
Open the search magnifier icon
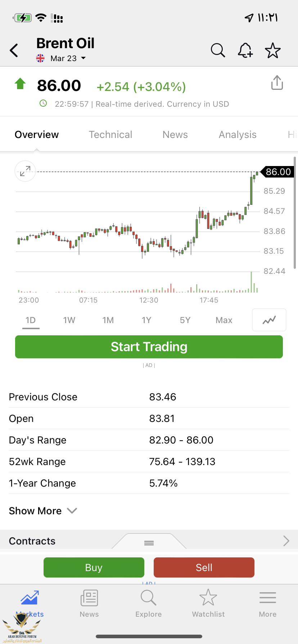(218, 50)
